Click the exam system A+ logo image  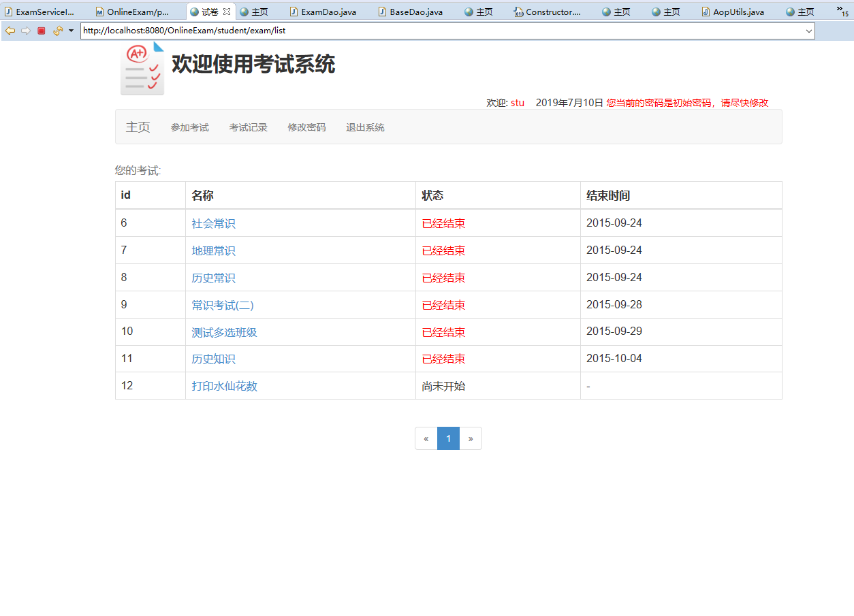pos(141,68)
